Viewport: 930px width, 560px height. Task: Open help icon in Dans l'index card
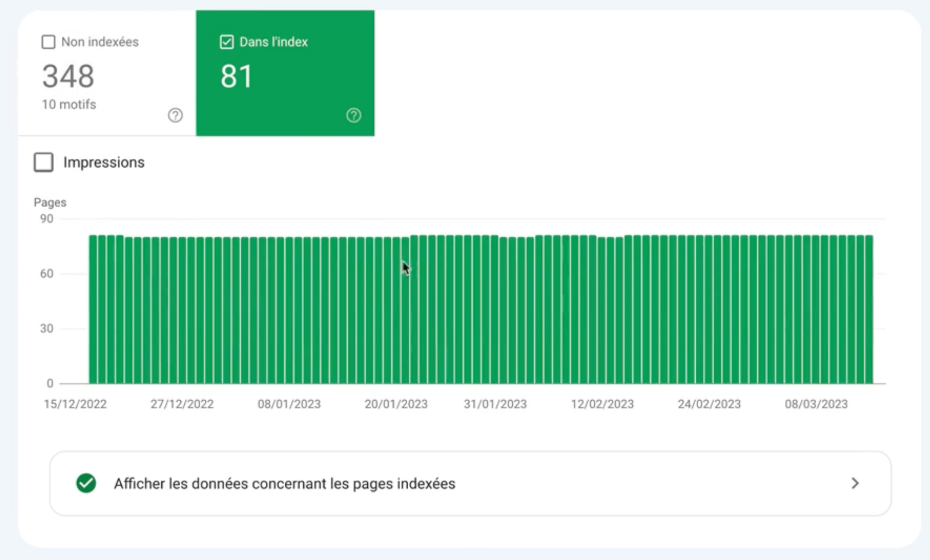(354, 115)
